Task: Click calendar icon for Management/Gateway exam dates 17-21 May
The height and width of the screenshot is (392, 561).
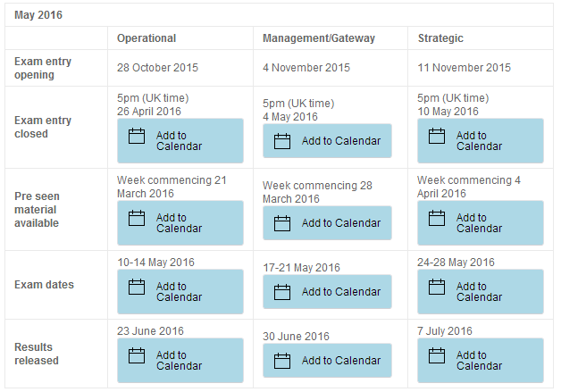Action: (x=282, y=292)
